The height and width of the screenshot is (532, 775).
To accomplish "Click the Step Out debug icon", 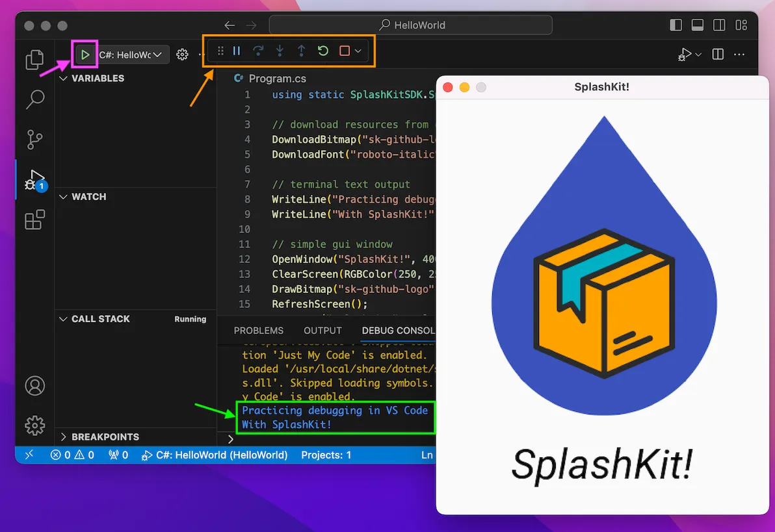I will point(302,51).
